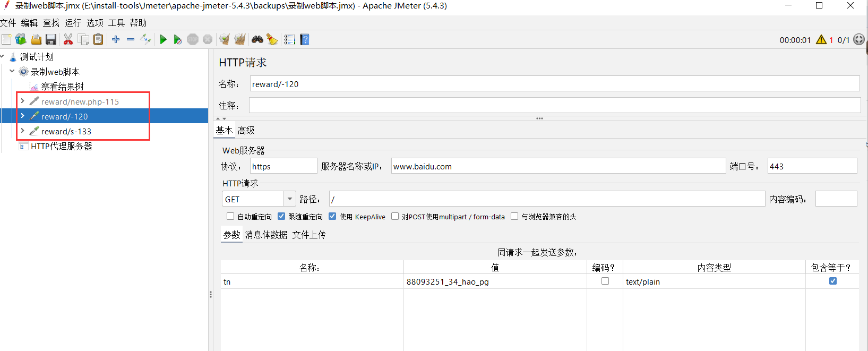Click the Cut scissors icon
The image size is (868, 351).
pos(68,39)
